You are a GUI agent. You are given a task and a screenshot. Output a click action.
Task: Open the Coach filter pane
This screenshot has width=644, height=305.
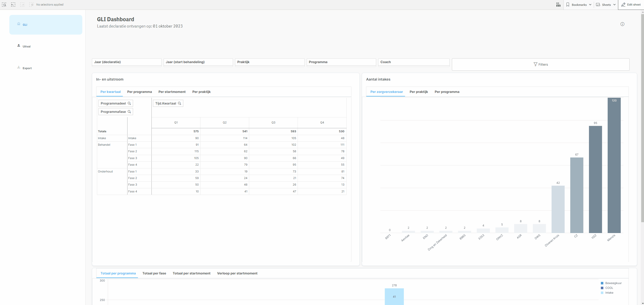pyautogui.click(x=414, y=62)
